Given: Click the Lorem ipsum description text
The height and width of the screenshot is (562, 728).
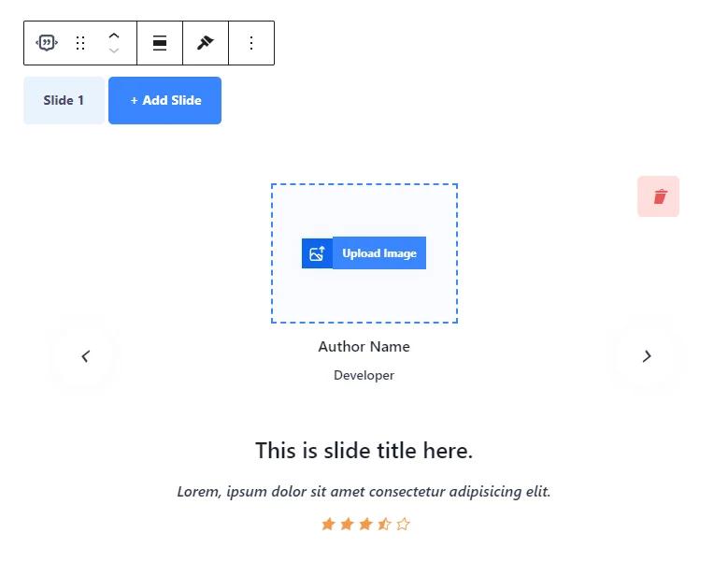Looking at the screenshot, I should point(364,492).
